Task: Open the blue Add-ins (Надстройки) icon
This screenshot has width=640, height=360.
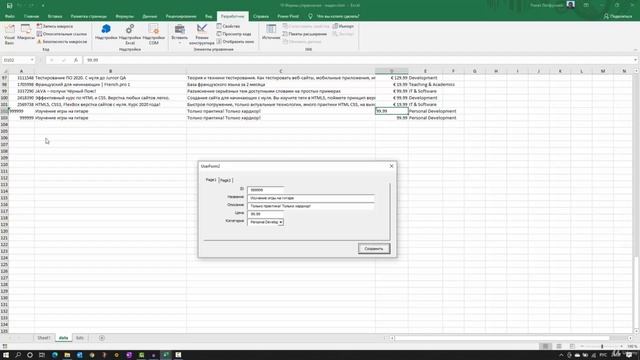Action: click(x=106, y=32)
